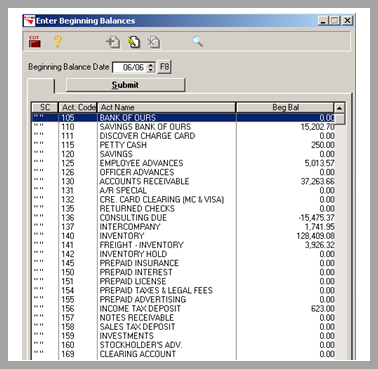
Task: Click the 1,741.95 balance
Action: tap(319, 227)
